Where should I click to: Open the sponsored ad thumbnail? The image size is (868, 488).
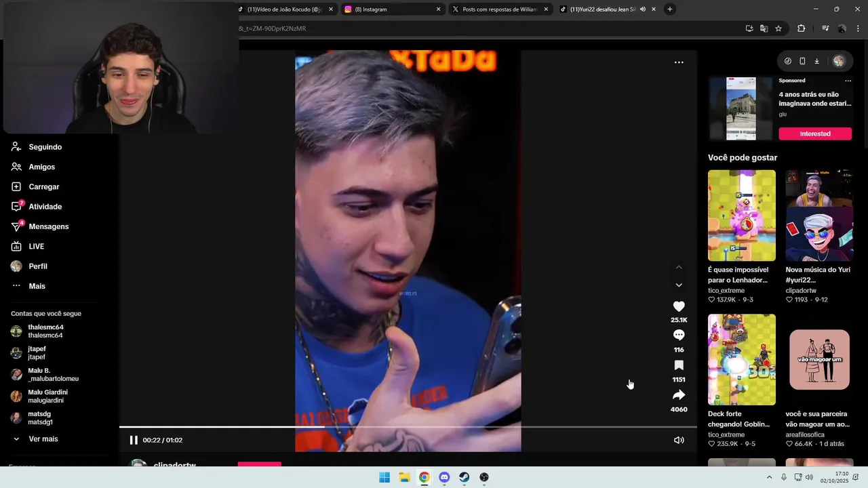(x=741, y=108)
